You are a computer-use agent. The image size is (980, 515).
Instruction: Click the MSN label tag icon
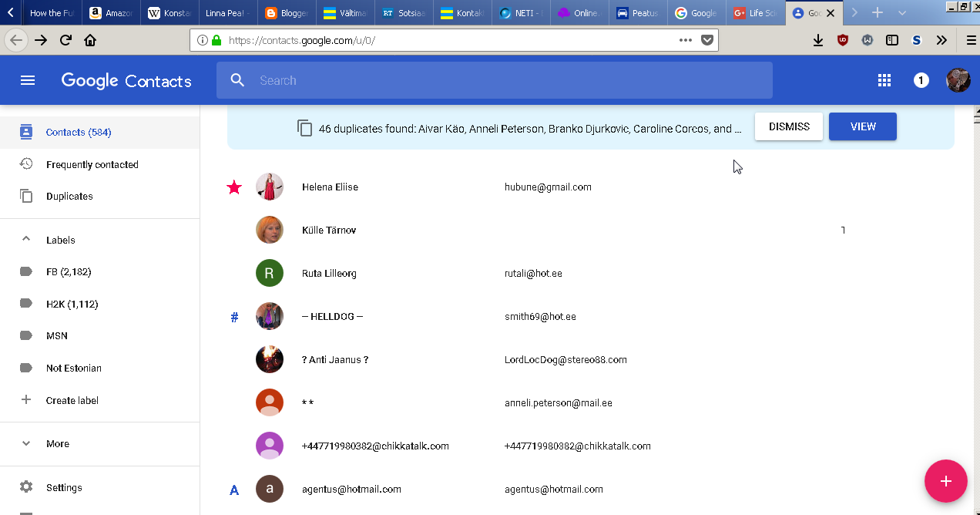[x=26, y=335]
